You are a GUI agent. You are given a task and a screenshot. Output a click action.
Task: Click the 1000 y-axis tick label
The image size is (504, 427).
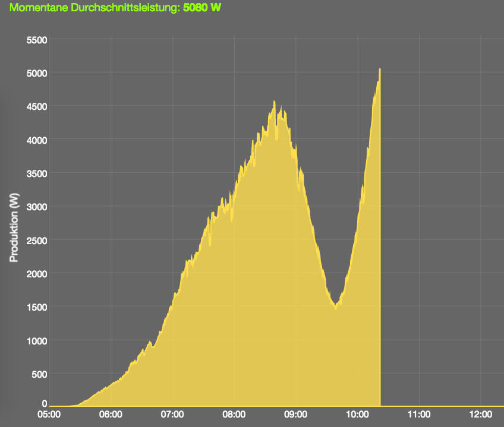(37, 341)
